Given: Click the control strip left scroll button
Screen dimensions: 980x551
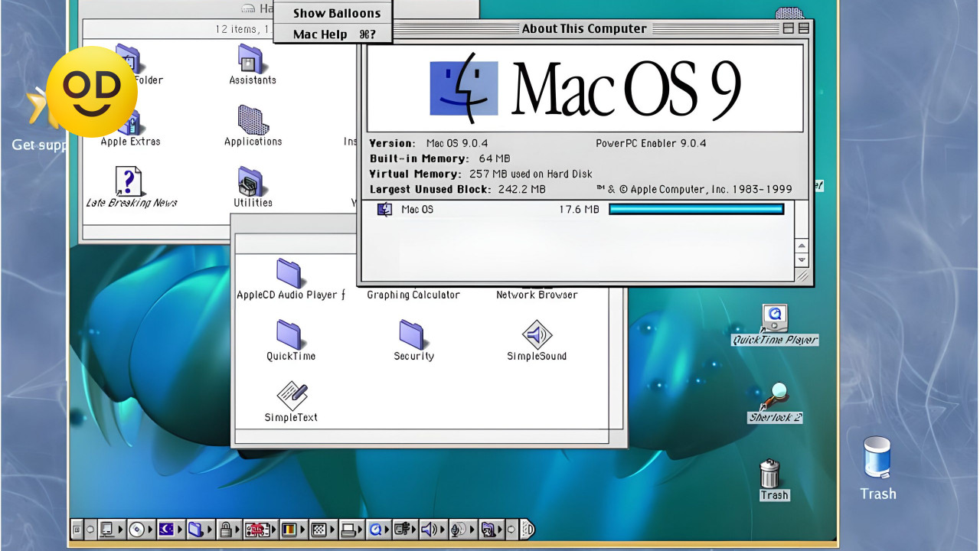Looking at the screenshot, I should pos(90,529).
